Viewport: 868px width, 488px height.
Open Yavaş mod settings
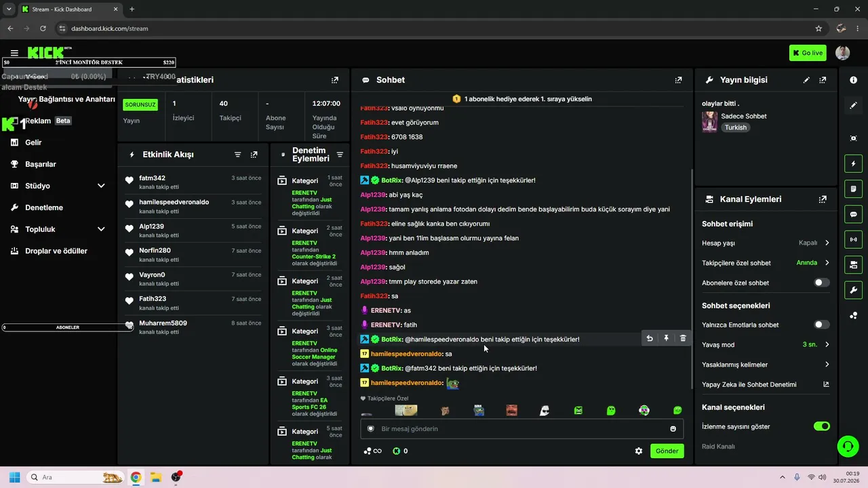point(766,344)
